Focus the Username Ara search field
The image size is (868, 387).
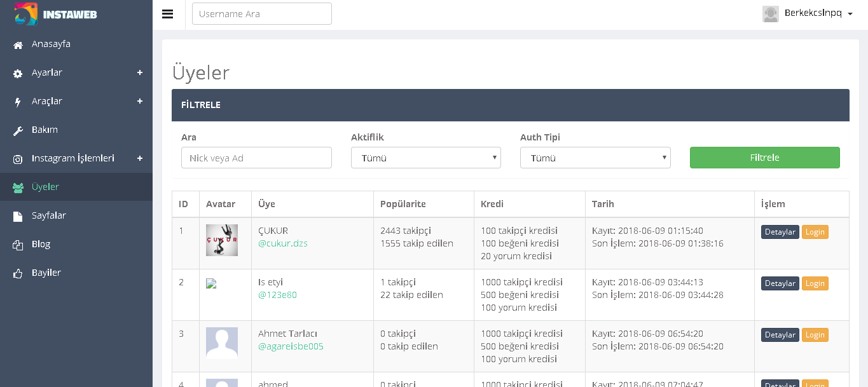(x=262, y=14)
